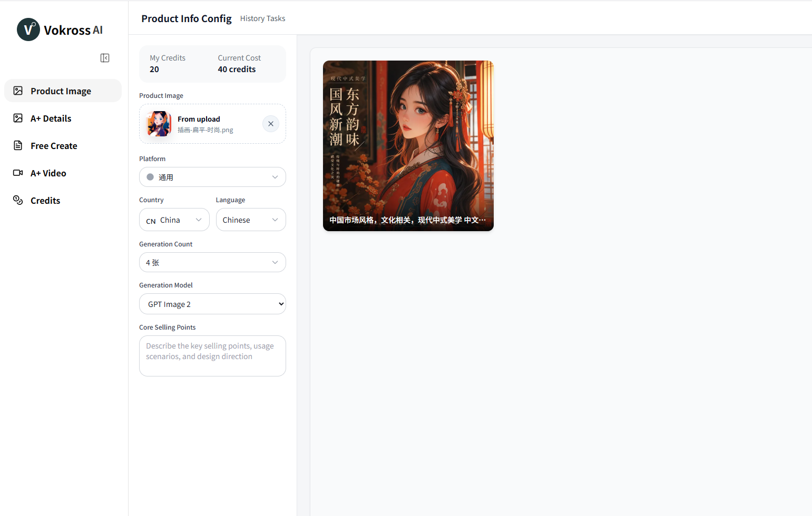Click the uploaded file name .png
The image size is (812, 516).
[x=206, y=130]
